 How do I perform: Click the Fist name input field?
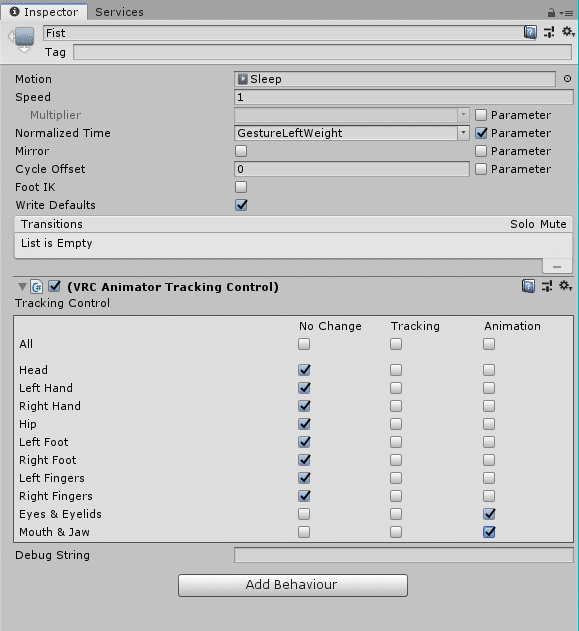click(284, 33)
